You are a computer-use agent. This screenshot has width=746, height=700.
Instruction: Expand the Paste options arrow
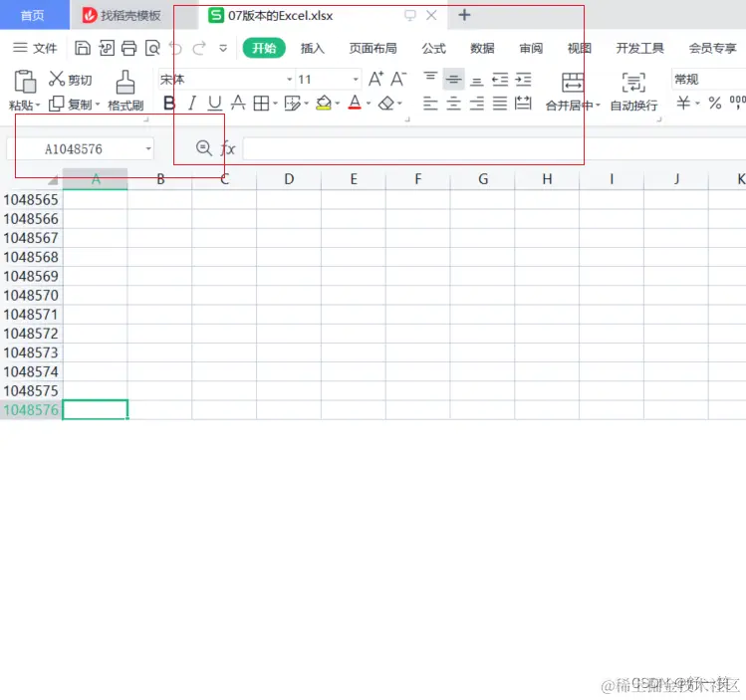[x=38, y=105]
